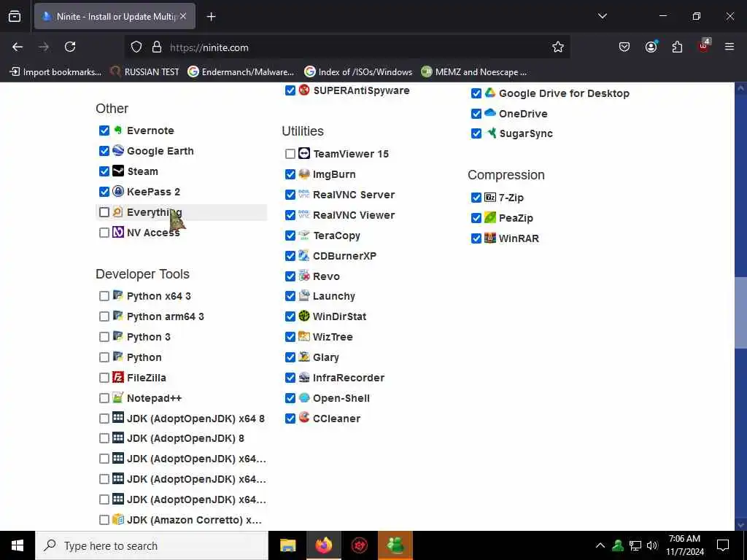Click the OneDrive cloud icon
747x560 pixels.
pos(490,113)
